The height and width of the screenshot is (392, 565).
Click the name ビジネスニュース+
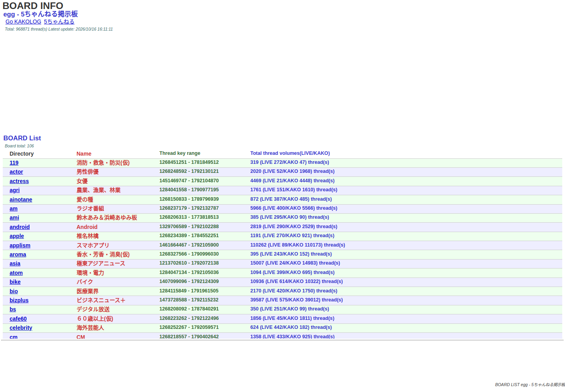(x=101, y=300)
